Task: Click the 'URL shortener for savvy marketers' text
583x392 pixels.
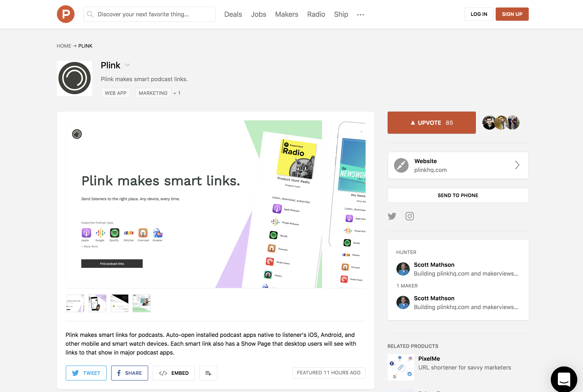Action: tap(465, 368)
